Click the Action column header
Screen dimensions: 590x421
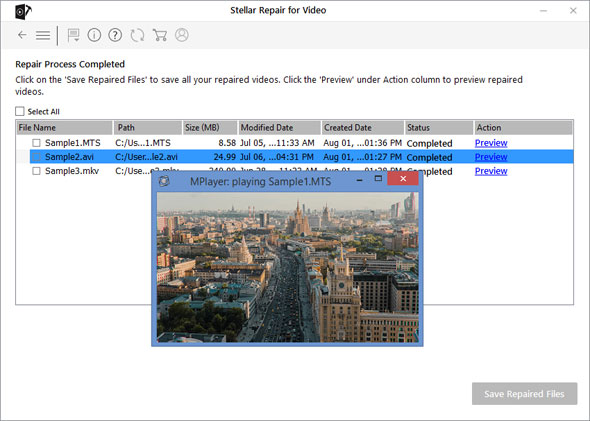(x=523, y=128)
